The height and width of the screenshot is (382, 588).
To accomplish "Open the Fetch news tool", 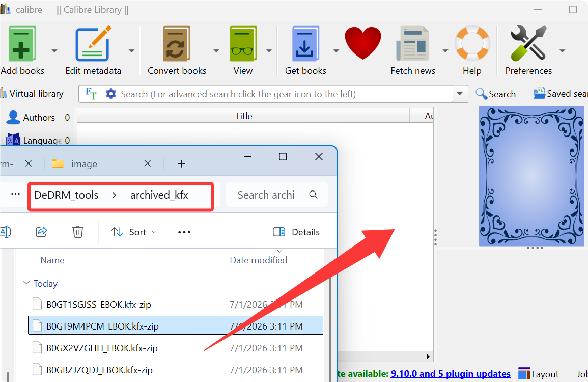I will tap(412, 50).
